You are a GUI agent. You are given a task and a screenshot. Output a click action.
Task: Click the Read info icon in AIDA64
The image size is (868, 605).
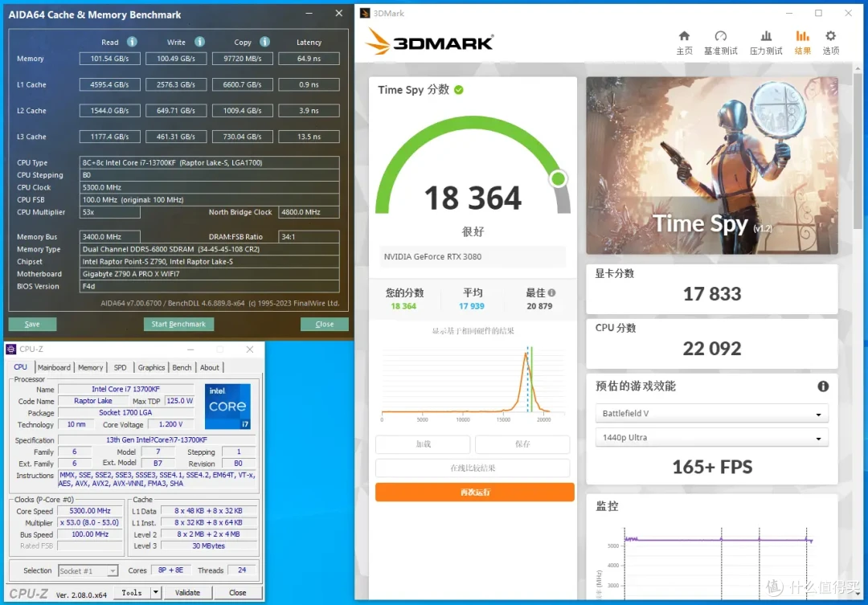tap(132, 42)
